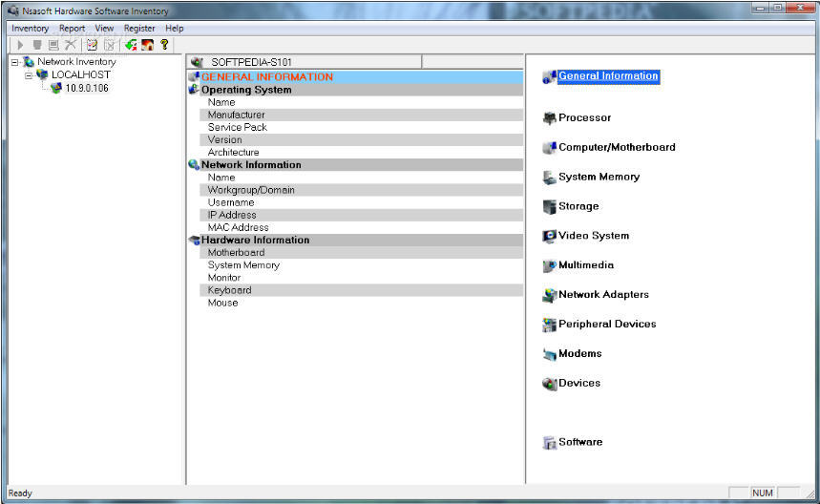Screen dimensions: 820x504
Task: Select the Architecture row
Action: 361,152
